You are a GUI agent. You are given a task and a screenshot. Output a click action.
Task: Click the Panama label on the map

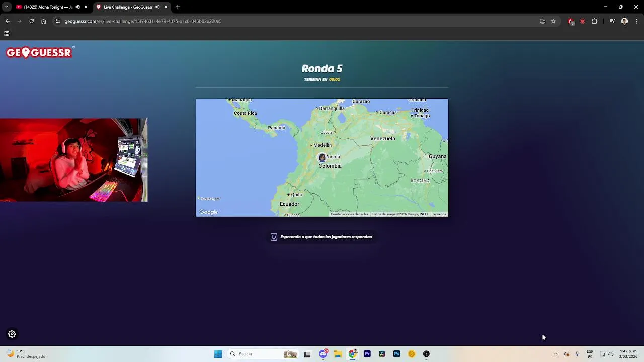276,128
